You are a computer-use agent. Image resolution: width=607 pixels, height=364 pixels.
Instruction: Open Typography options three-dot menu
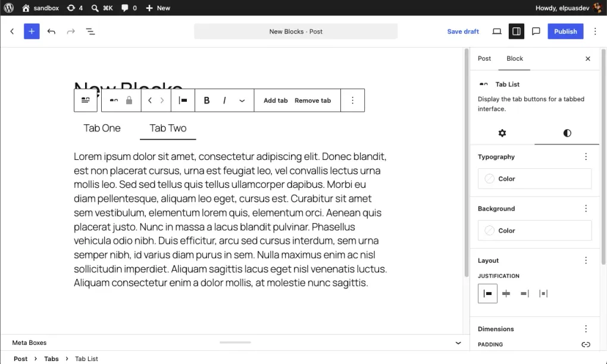pyautogui.click(x=586, y=156)
